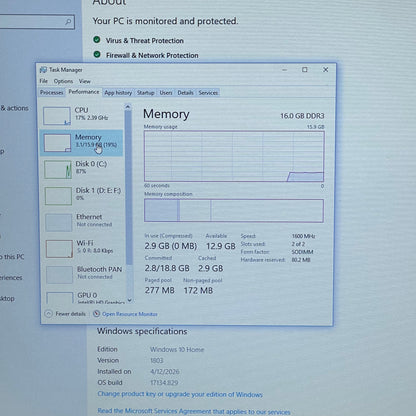
Task: Open the Disk 0 (C:) performance view
Action: [82, 169]
